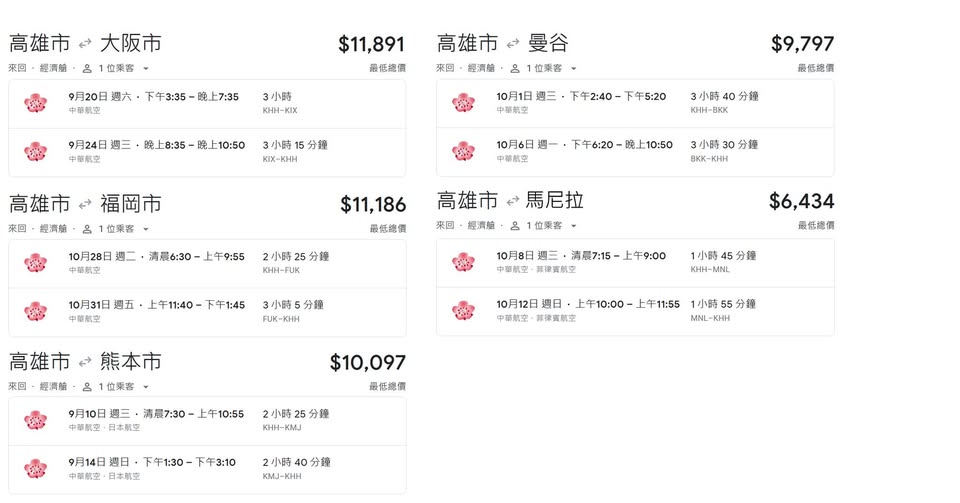Image resolution: width=960 pixels, height=503 pixels.
Task: Click the swap arrows icon between 高雄市 and 大阪市
Action: tap(85, 44)
